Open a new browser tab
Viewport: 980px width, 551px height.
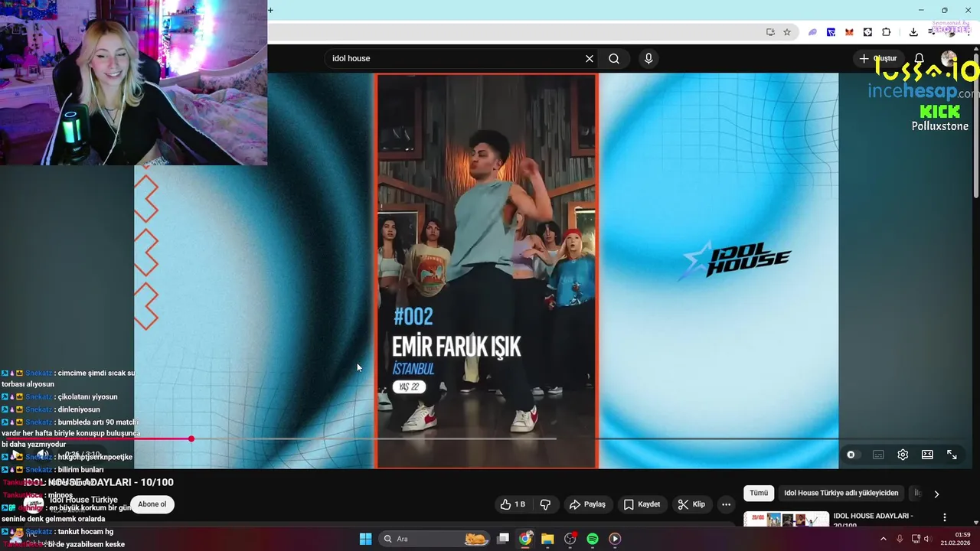[270, 10]
